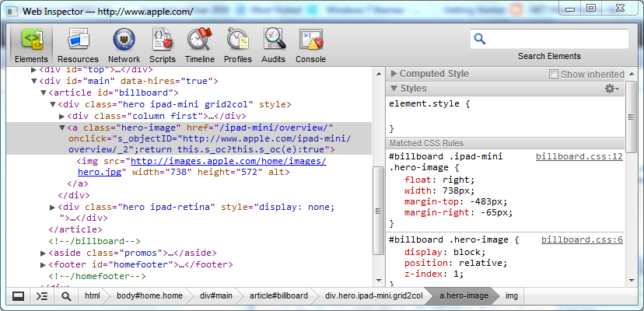This screenshot has height=311, width=644.
Task: Click the DOM tree scroll-up arrow
Action: pyautogui.click(x=379, y=73)
